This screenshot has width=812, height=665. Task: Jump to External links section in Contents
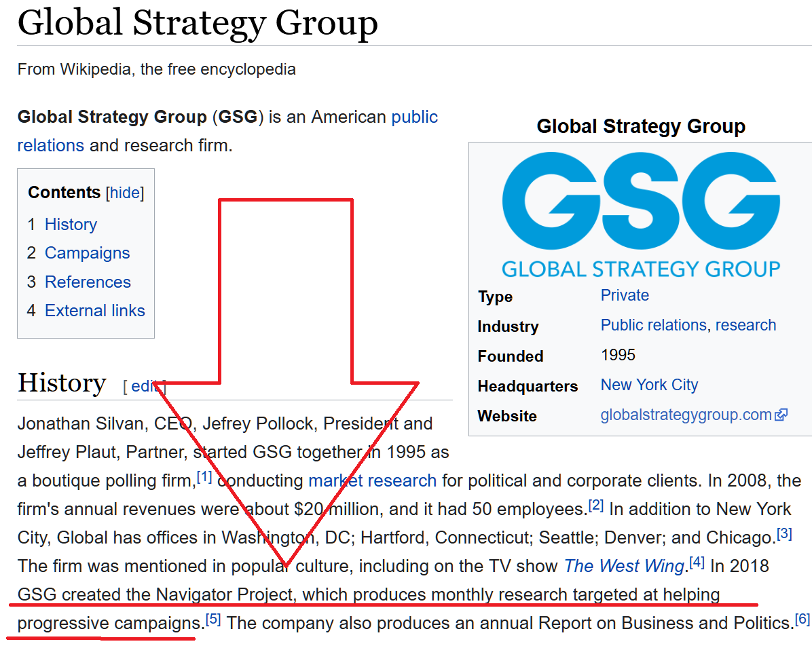(x=95, y=311)
